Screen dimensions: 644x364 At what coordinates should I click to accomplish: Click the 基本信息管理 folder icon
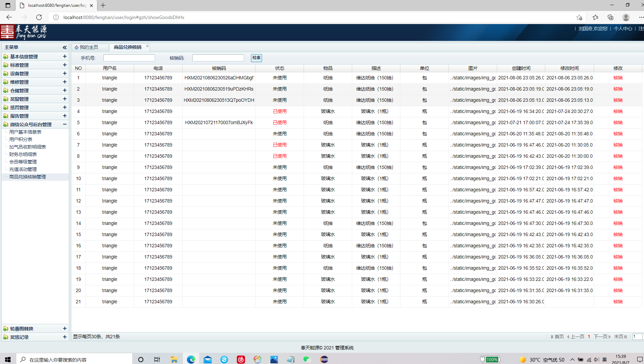coord(6,57)
